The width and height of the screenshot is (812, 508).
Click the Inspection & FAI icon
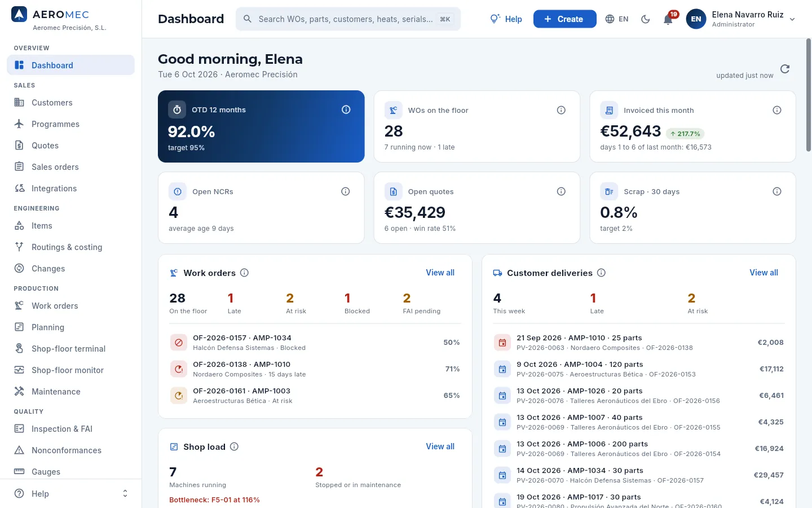point(19,429)
